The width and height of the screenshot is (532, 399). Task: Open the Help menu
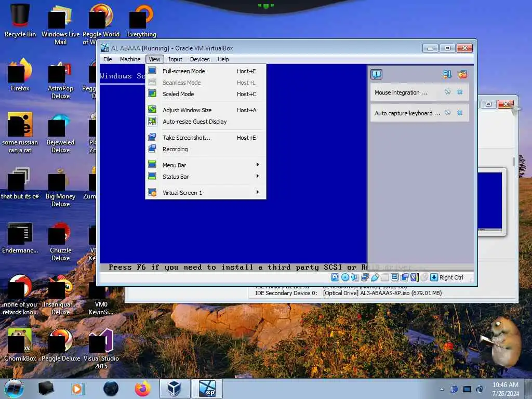point(223,59)
